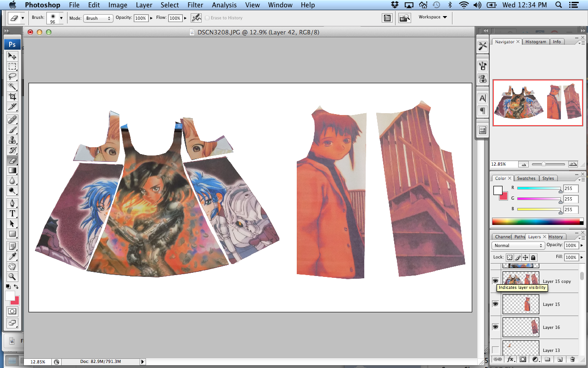Screen dimensions: 588x368
Task: Hide Layer 15 copy visibility eye
Action: [x=495, y=281]
